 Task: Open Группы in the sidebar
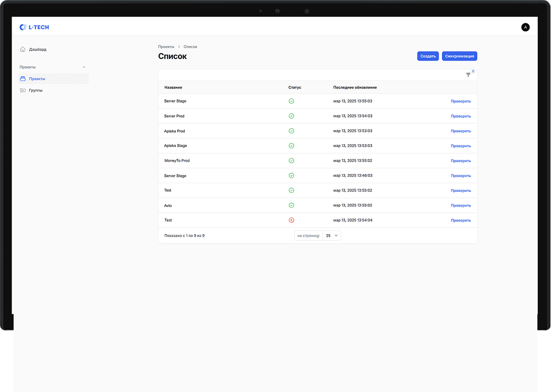[x=36, y=90]
